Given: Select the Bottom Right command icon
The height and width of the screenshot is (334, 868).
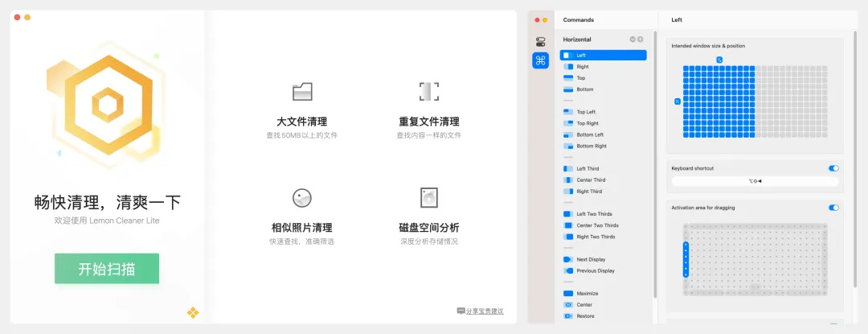Looking at the screenshot, I should click(x=568, y=146).
